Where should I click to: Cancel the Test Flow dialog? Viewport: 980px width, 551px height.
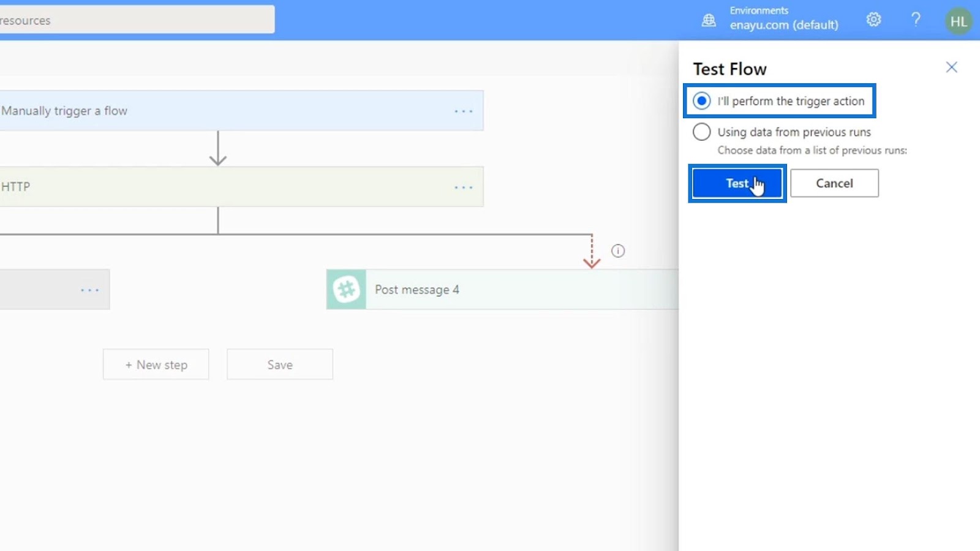(834, 183)
